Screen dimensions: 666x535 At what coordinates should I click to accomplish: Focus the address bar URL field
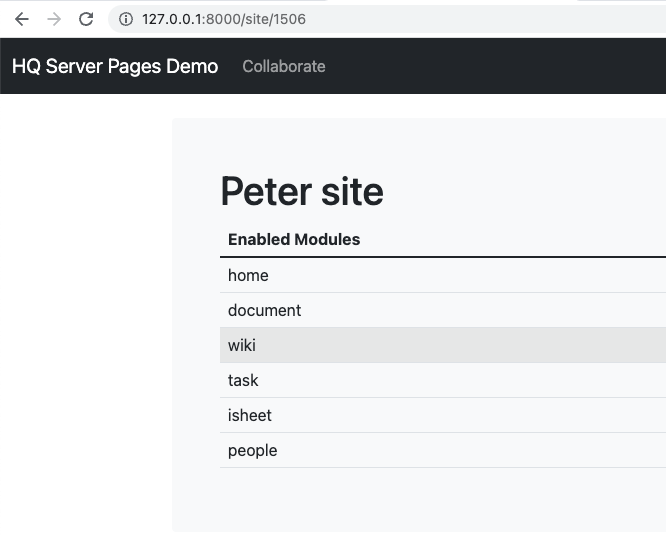click(x=400, y=19)
